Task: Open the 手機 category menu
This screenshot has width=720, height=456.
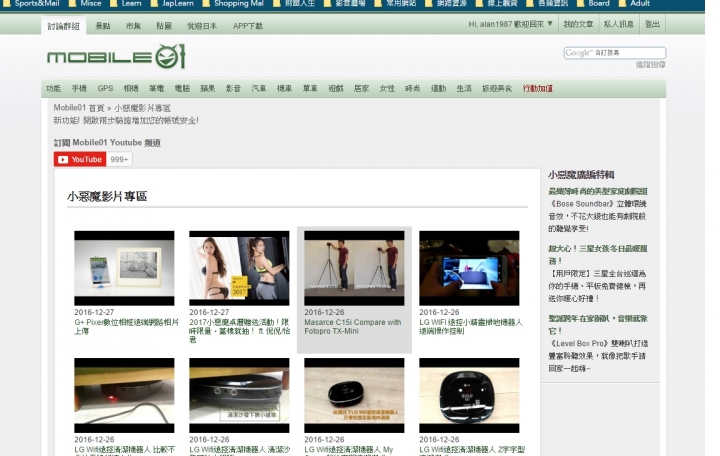Action: pyautogui.click(x=79, y=88)
